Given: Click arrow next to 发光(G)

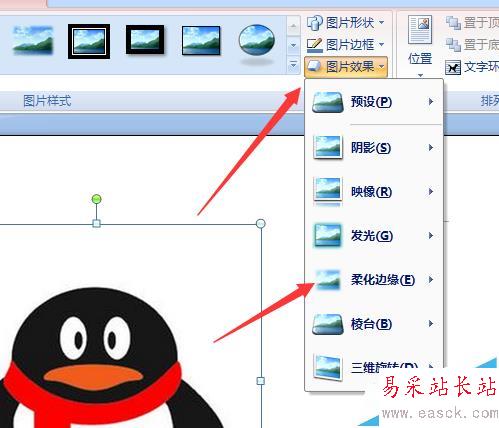Looking at the screenshot, I should click(x=431, y=236).
